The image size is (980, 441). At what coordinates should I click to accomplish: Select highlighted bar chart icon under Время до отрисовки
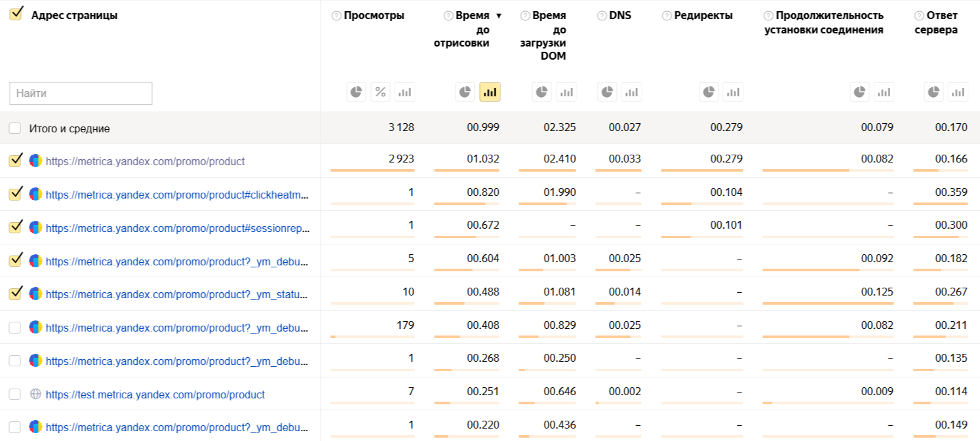point(490,92)
